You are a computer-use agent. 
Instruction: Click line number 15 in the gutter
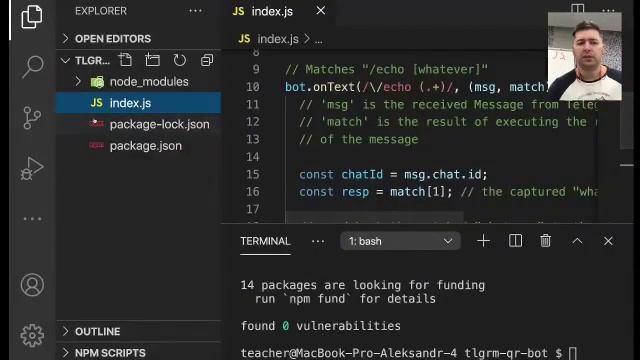[252, 174]
